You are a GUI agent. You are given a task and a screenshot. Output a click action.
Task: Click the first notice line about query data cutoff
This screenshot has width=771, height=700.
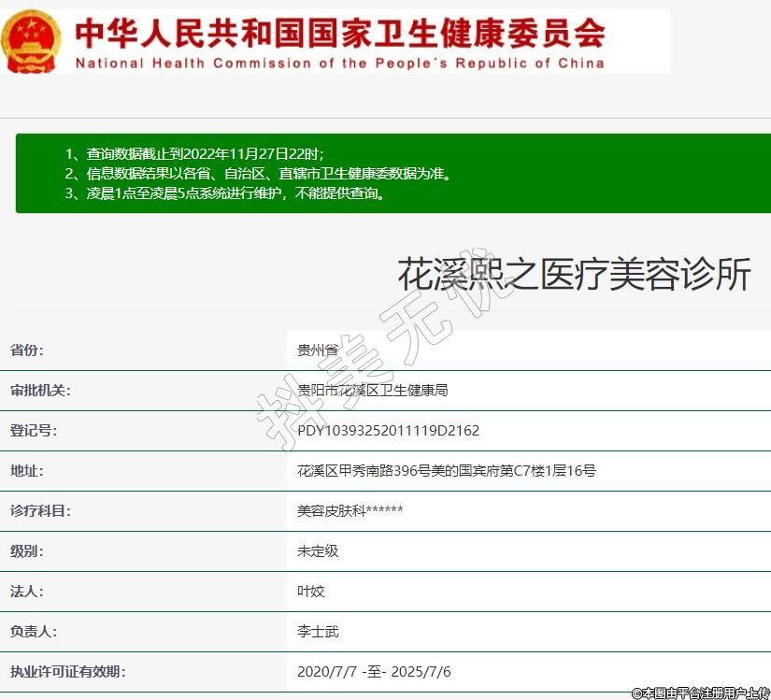[x=194, y=153]
